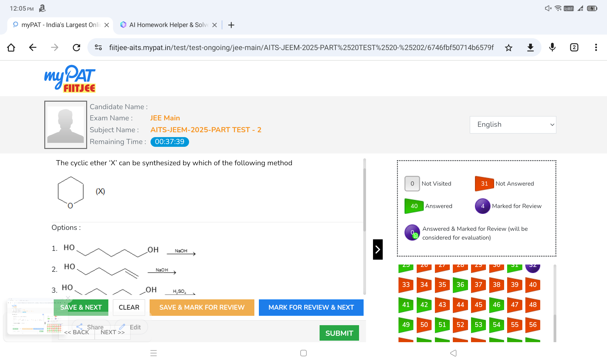The height and width of the screenshot is (364, 607).
Task: Click the address bar URL
Action: (301, 48)
